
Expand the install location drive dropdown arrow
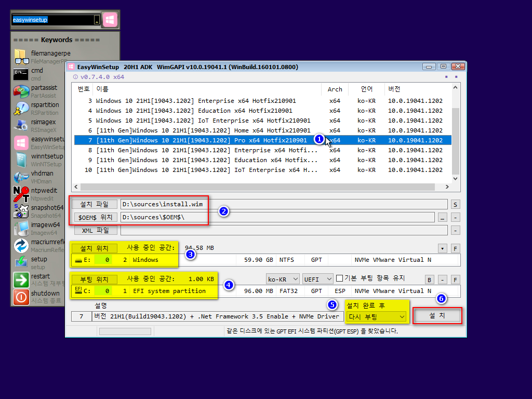click(x=443, y=249)
